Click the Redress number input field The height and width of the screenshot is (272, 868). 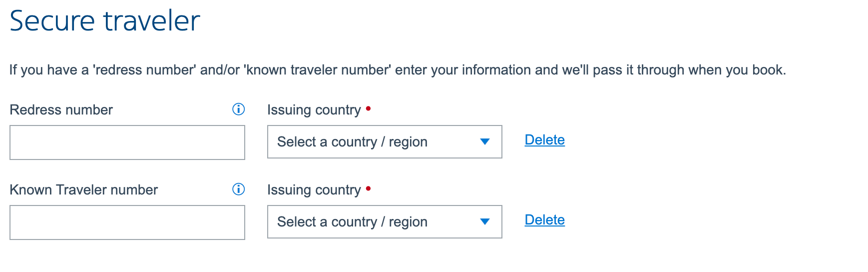127,142
